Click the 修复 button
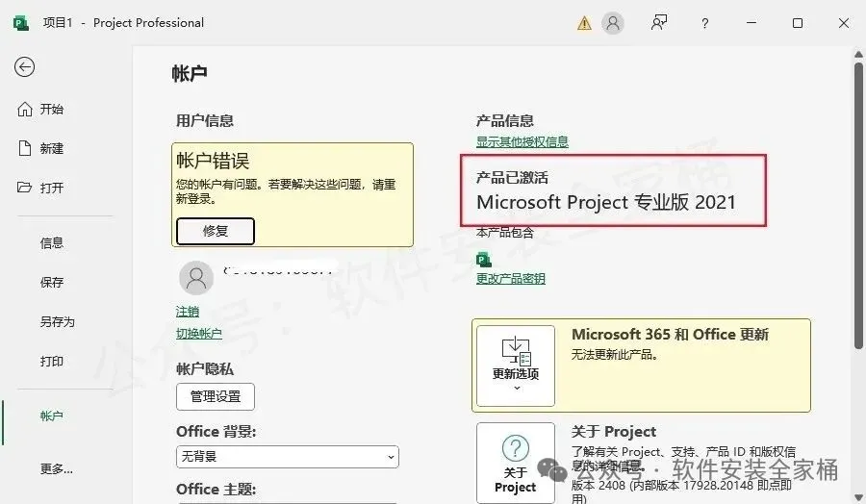Image resolution: width=866 pixels, height=504 pixels. pos(216,231)
